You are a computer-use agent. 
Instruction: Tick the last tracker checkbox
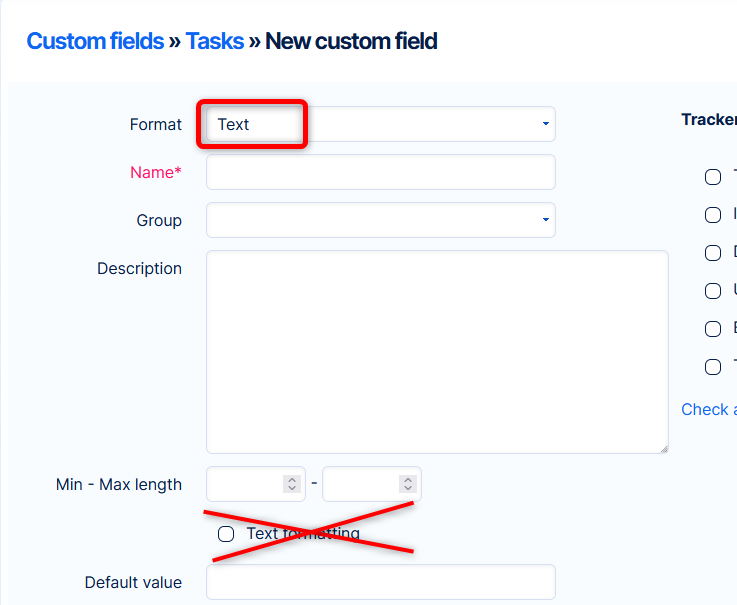click(x=713, y=367)
